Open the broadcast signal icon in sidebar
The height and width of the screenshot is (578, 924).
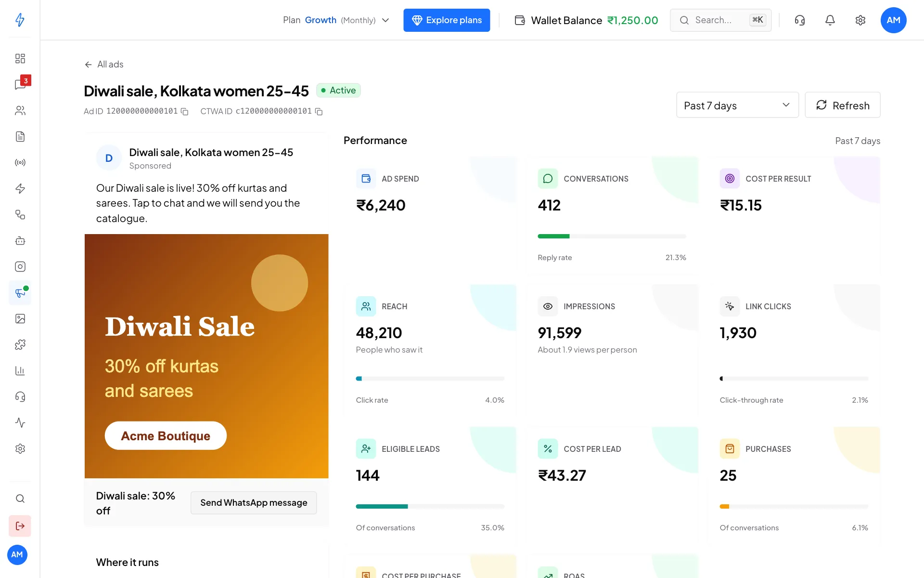(x=20, y=162)
